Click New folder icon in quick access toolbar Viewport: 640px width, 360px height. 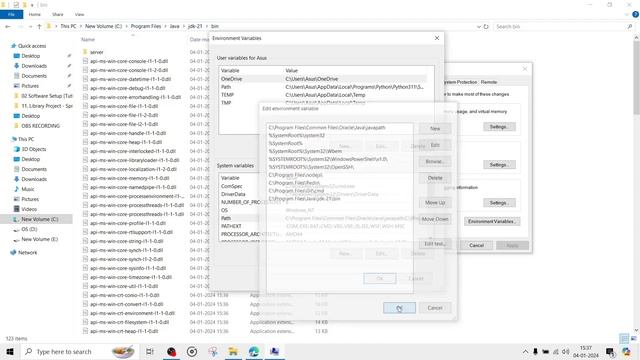[25, 4]
